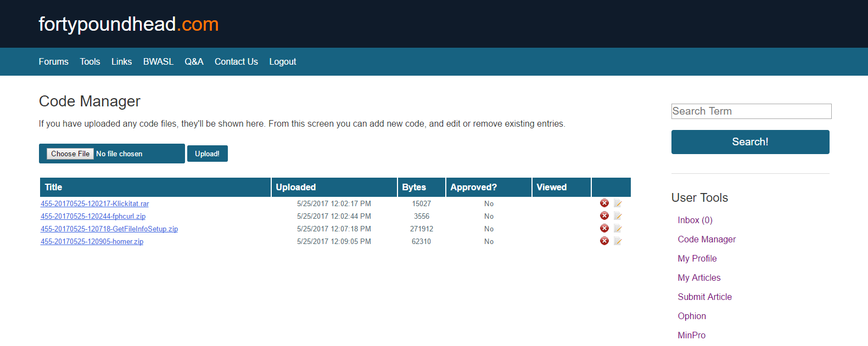Image resolution: width=868 pixels, height=346 pixels.
Task: Delete the GetFileInfoSetup.zip entry
Action: pyautogui.click(x=604, y=228)
